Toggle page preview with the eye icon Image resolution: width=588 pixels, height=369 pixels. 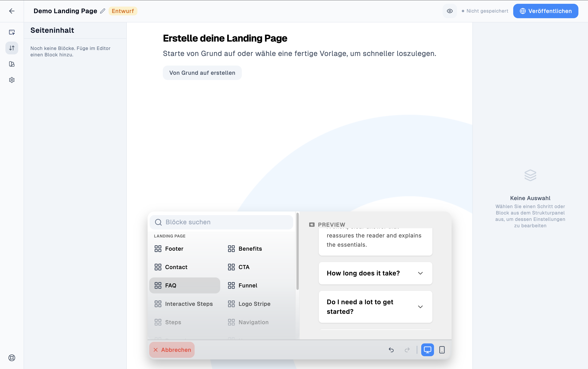click(x=450, y=11)
